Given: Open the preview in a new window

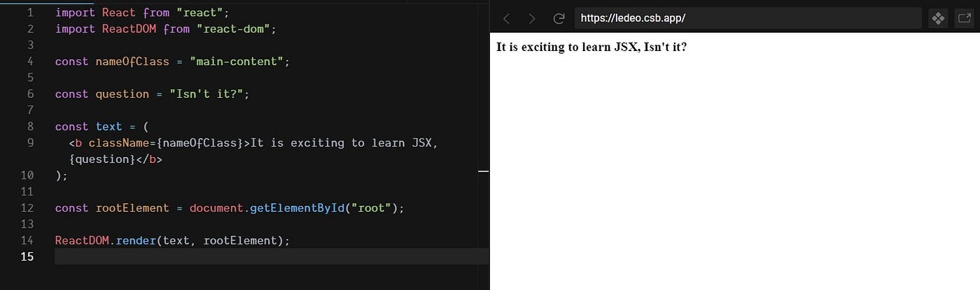Looking at the screenshot, I should point(964,18).
